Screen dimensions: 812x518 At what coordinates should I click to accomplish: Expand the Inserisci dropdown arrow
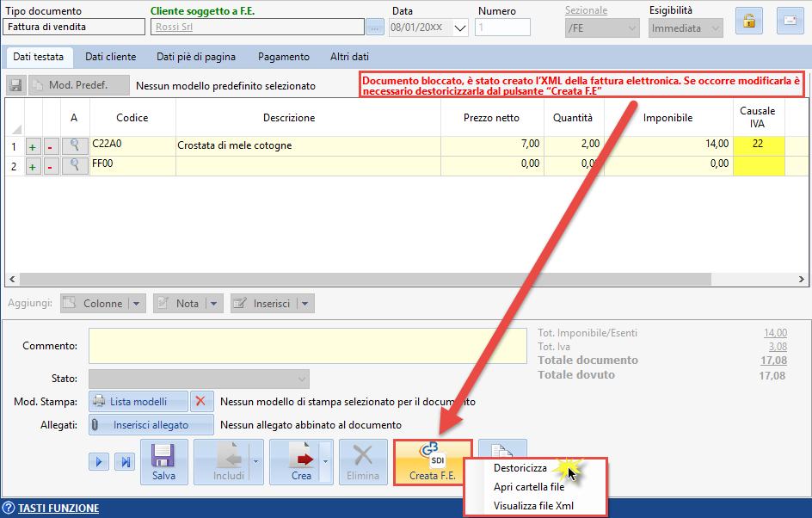305,304
